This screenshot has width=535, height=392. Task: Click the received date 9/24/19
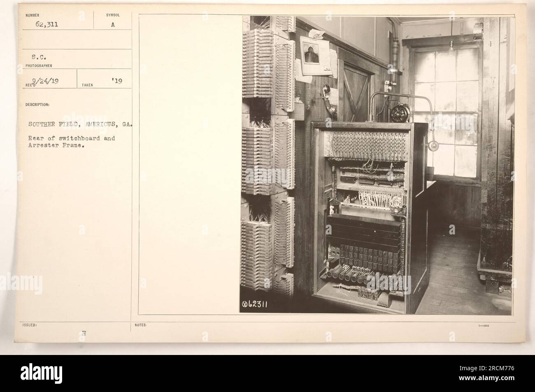point(45,81)
